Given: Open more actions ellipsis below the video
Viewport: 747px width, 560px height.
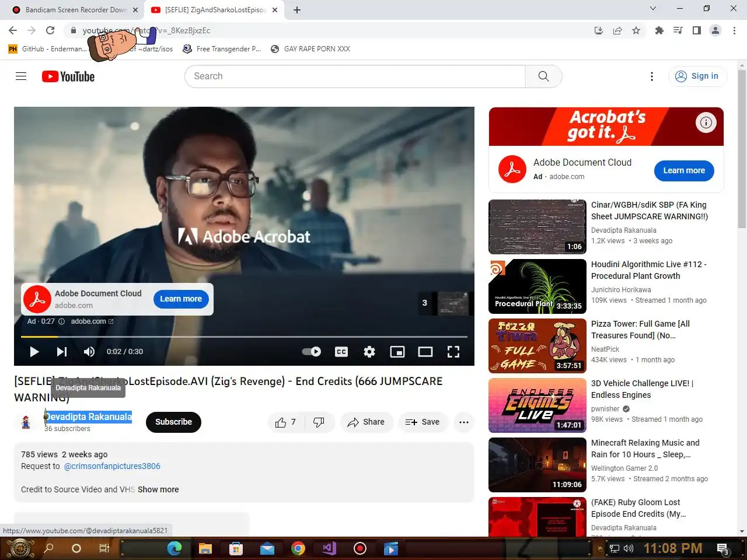Looking at the screenshot, I should pos(464,422).
